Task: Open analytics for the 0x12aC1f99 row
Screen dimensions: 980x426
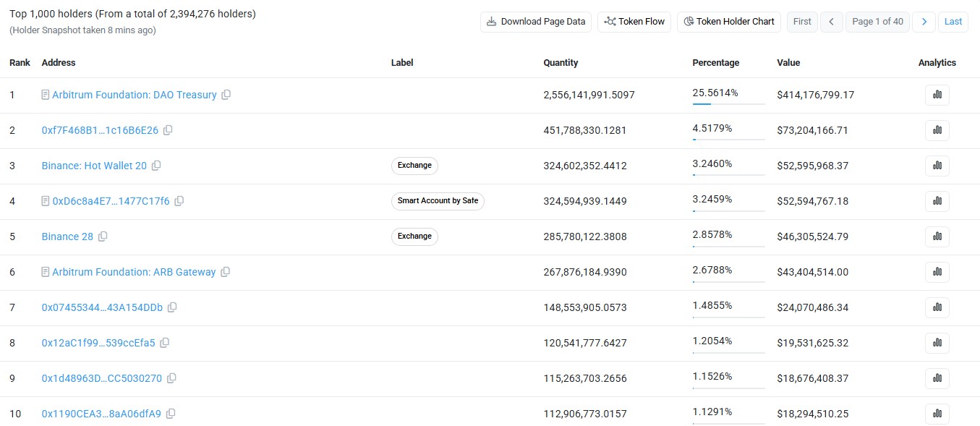Action: (x=937, y=343)
